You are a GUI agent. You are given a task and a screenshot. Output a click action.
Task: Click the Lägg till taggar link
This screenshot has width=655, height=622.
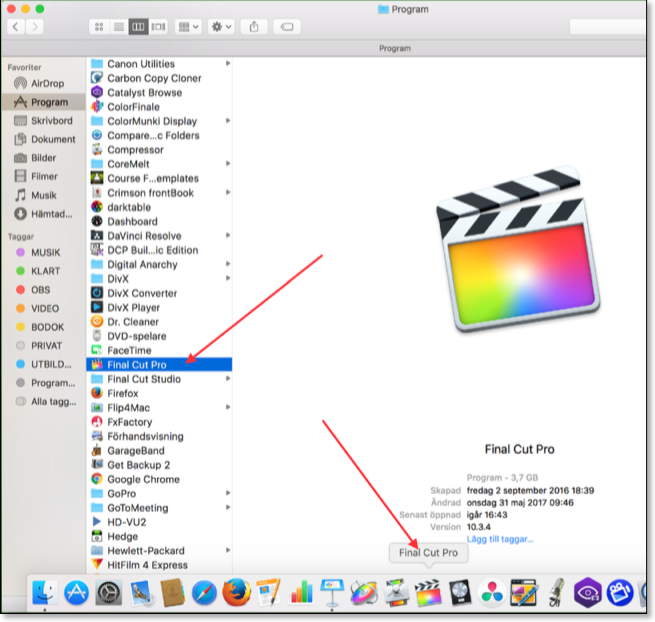coord(500,539)
